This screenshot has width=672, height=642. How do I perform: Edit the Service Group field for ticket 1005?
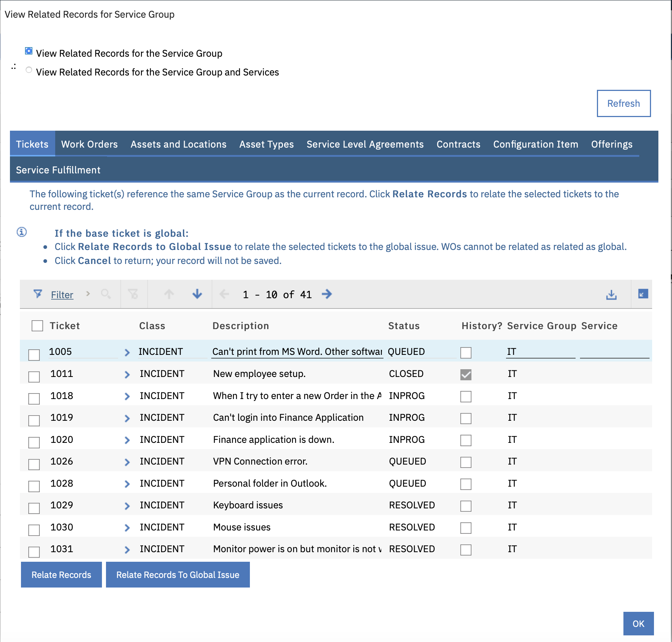540,352
